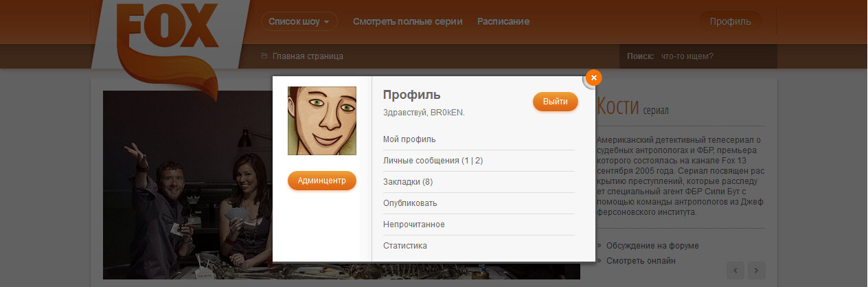Open the Список шоу dropdown
This screenshot has height=287, width=868.
coord(299,21)
